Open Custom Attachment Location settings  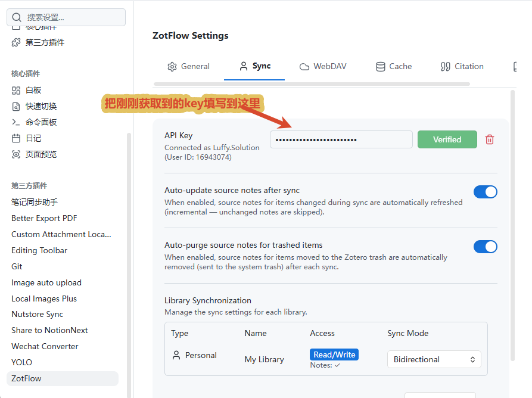(61, 235)
